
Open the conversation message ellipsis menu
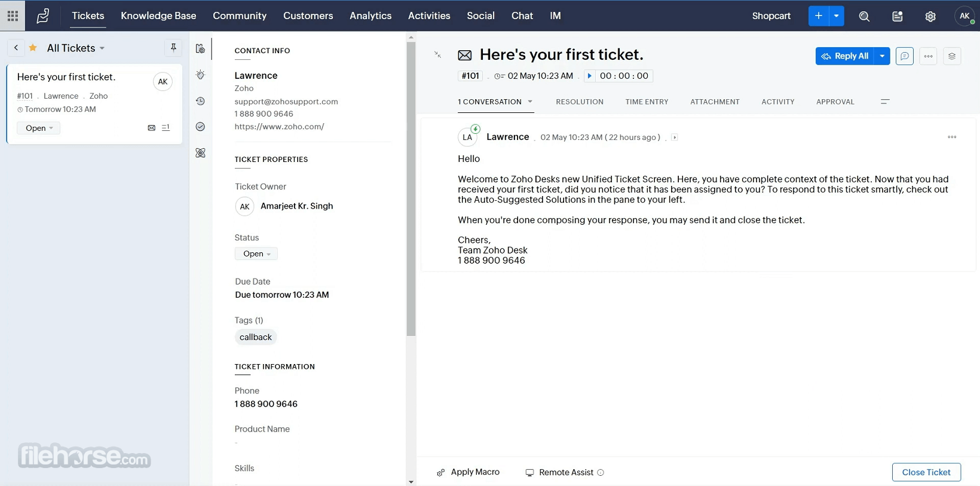(952, 137)
